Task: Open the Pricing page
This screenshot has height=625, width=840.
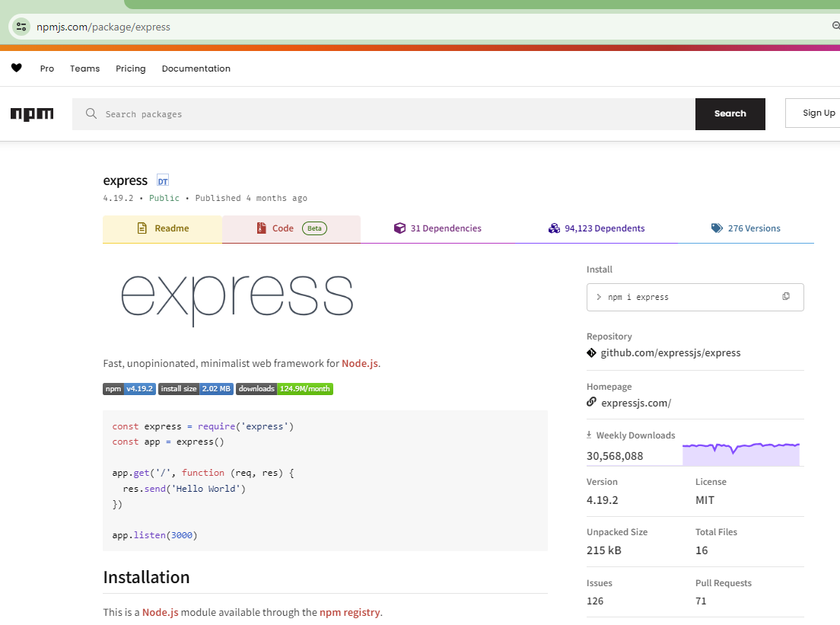Action: pyautogui.click(x=131, y=69)
